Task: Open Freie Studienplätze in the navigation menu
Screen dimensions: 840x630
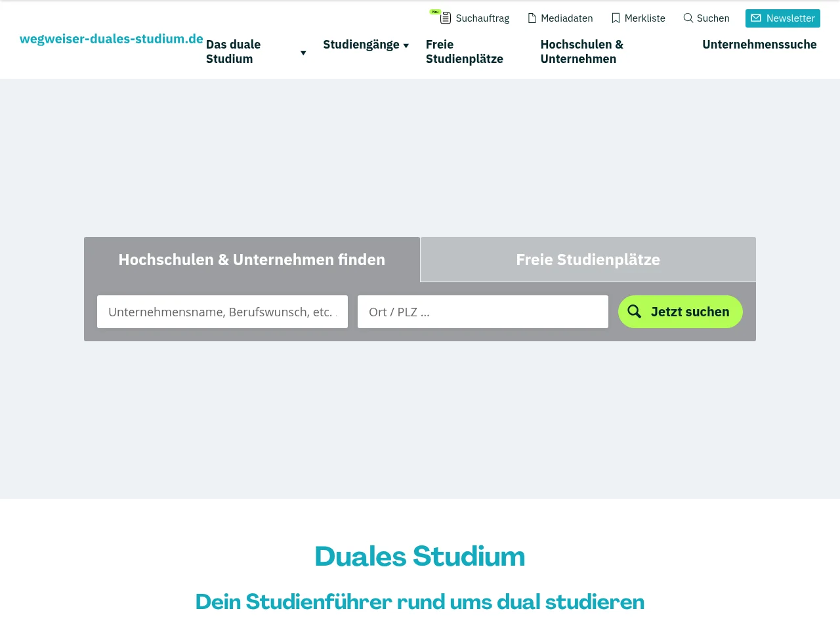Action: point(465,52)
